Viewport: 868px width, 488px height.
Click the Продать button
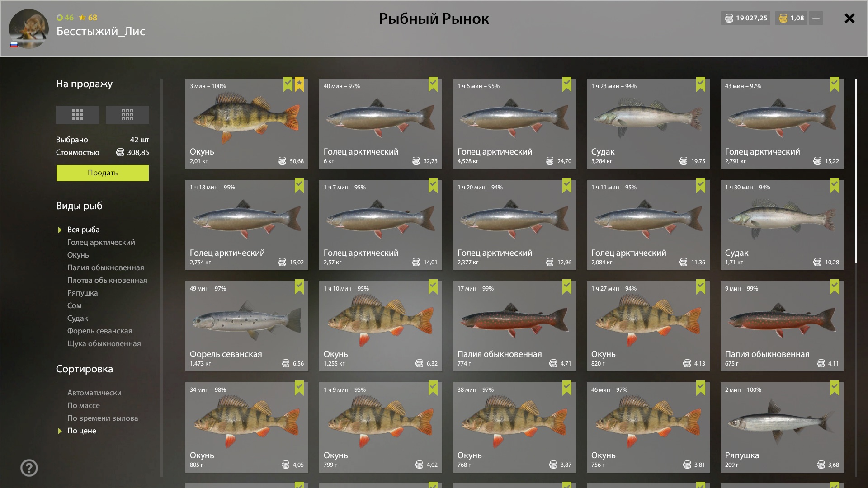pyautogui.click(x=103, y=173)
